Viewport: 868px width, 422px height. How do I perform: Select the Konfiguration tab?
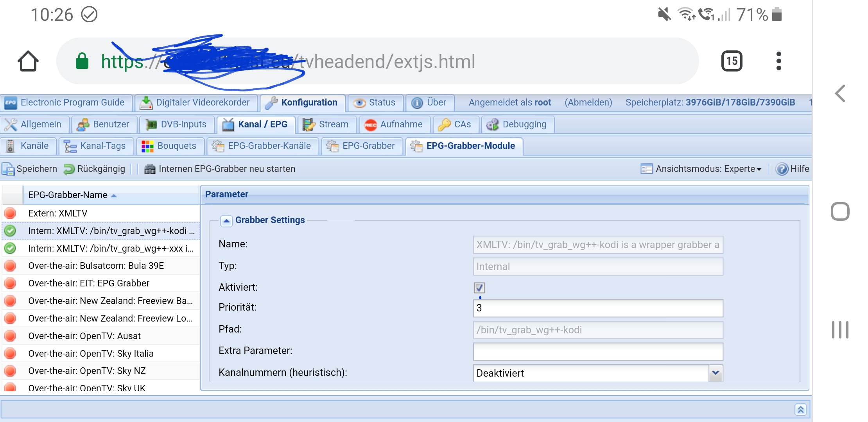coord(302,103)
